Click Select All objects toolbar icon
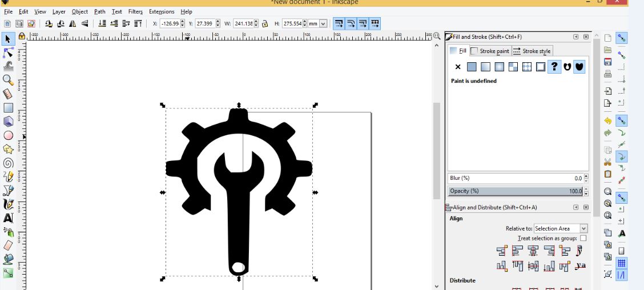 click(7, 23)
